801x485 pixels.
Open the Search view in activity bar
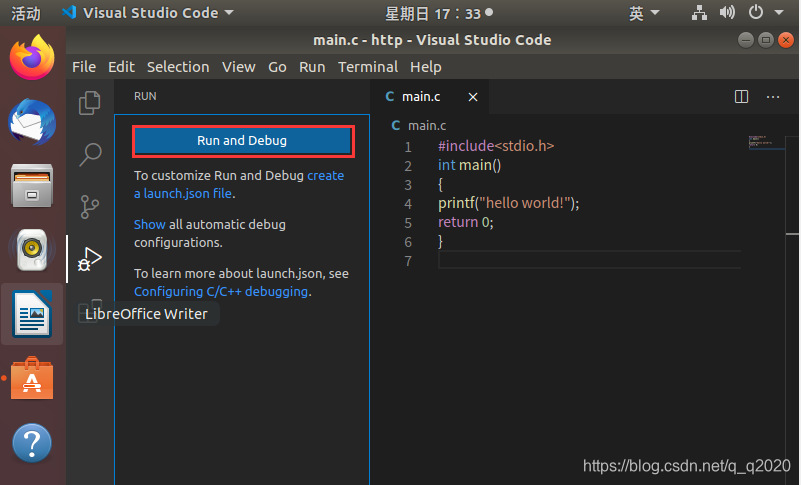[x=90, y=154]
